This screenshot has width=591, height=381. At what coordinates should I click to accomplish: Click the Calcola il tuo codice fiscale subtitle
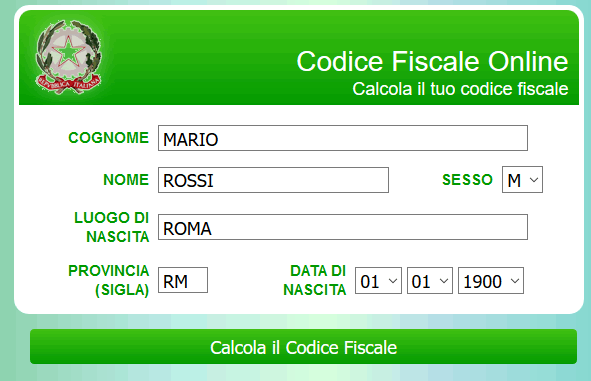[460, 89]
